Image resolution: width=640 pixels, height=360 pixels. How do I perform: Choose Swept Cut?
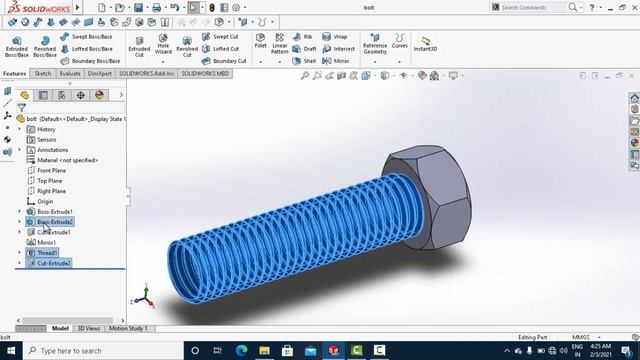[x=220, y=37]
